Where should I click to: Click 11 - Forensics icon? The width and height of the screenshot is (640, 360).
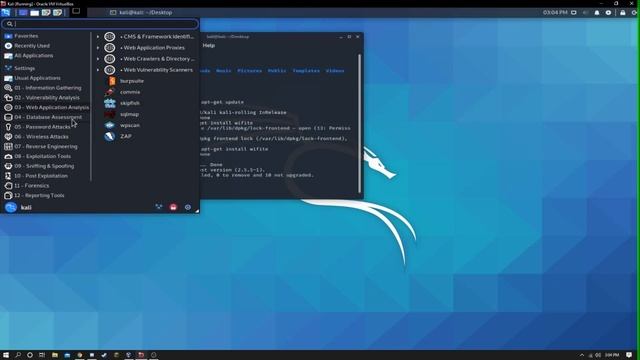8,186
